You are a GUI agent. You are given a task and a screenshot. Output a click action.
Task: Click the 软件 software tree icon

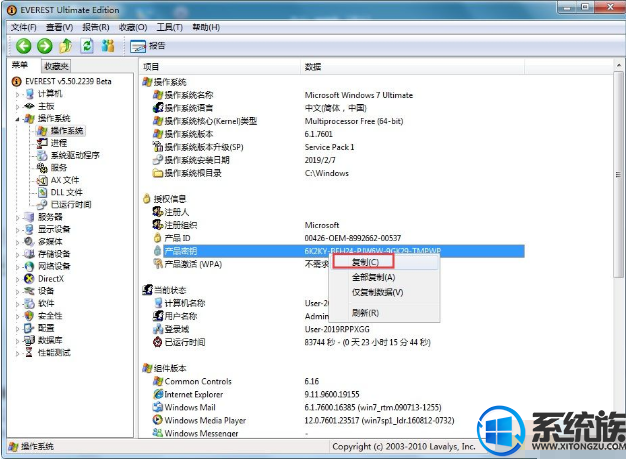(x=29, y=303)
